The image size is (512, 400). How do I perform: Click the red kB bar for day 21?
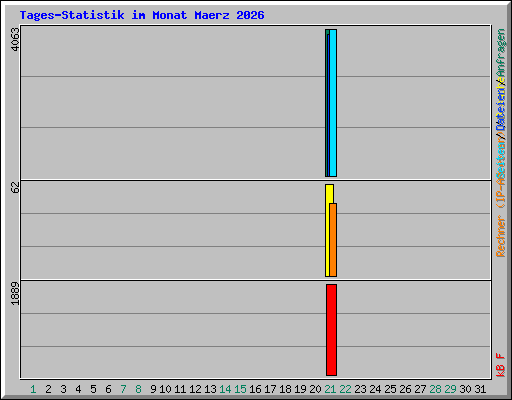331,330
